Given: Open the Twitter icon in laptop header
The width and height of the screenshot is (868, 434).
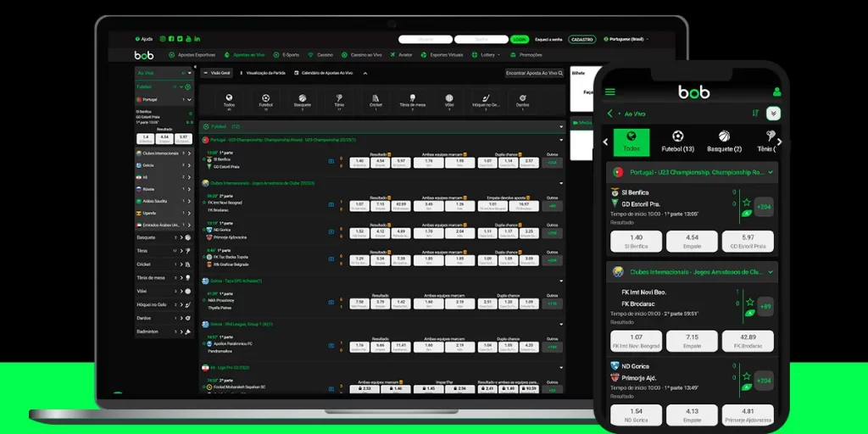Looking at the screenshot, I should click(180, 39).
